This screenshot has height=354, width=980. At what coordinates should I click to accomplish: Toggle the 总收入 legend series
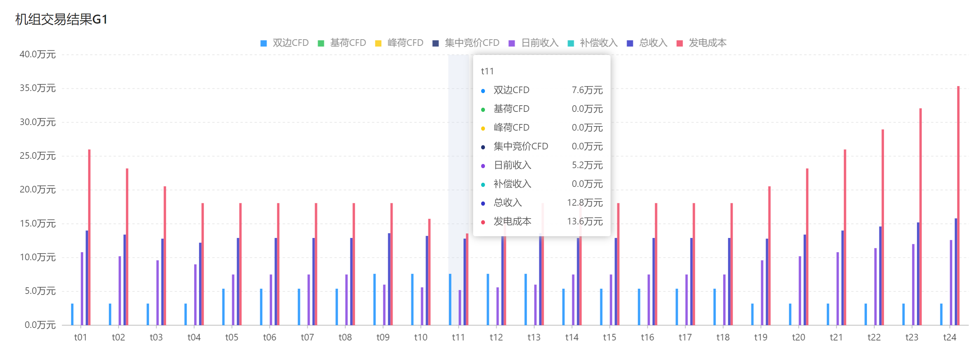647,43
